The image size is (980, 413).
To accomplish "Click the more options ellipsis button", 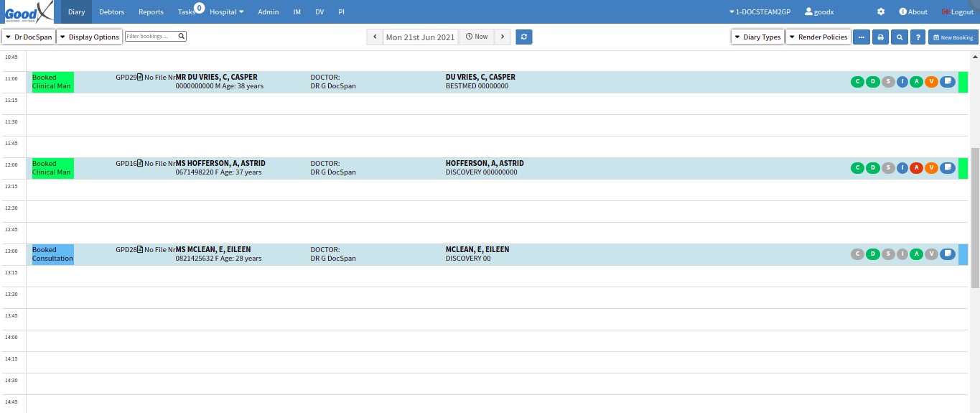I will [861, 37].
